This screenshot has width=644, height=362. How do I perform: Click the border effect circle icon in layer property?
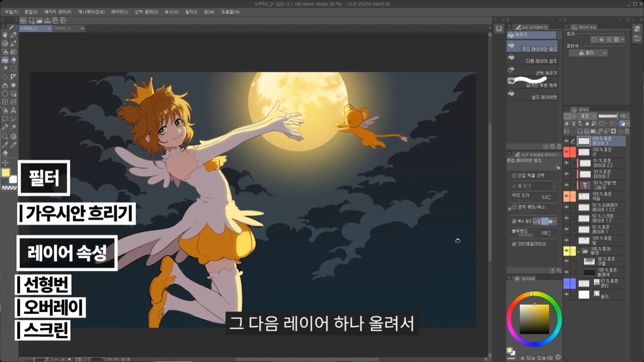tap(594, 40)
